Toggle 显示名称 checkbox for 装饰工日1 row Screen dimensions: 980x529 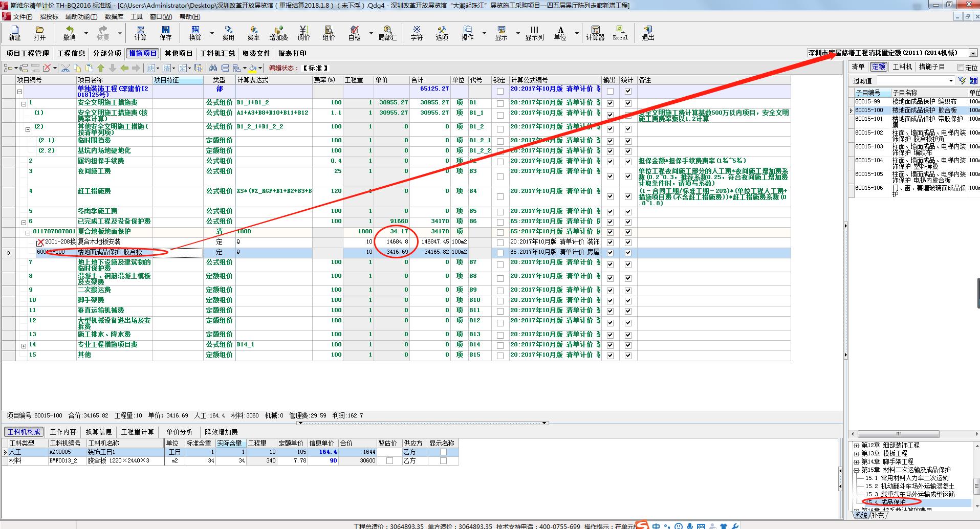point(443,452)
